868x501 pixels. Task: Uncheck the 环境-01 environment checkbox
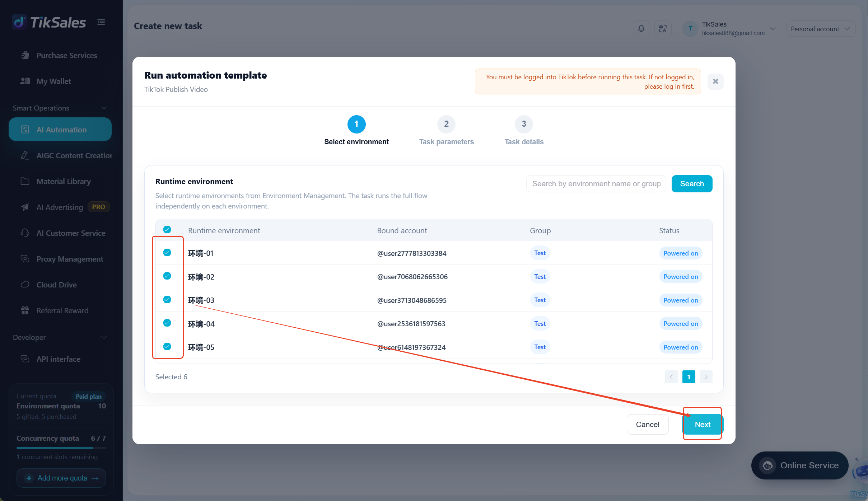[x=167, y=253]
